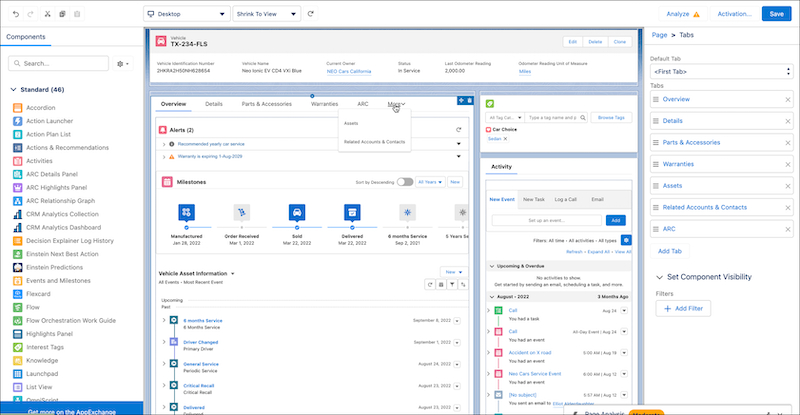The image size is (800, 415).
Task: Collapse the Standard components section
Action: (12, 90)
